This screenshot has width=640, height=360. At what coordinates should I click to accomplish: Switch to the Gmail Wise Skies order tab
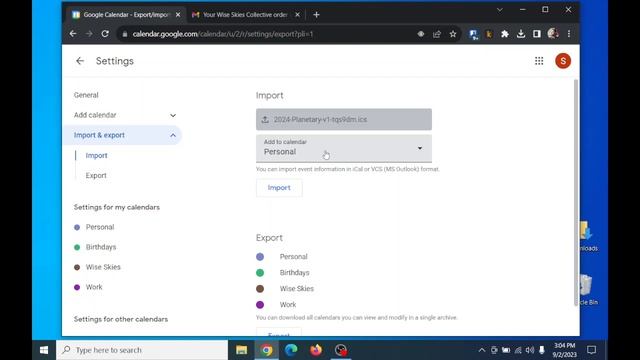246,15
